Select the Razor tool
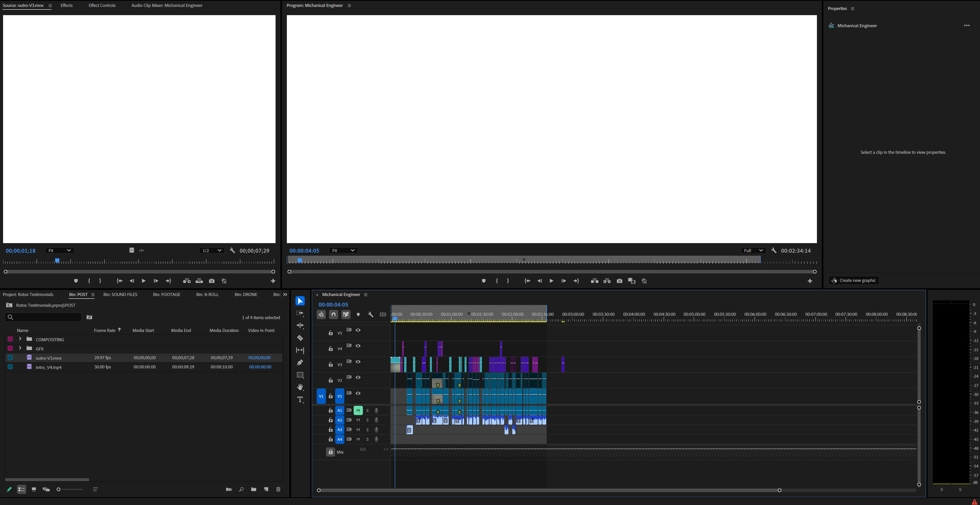 coord(300,338)
